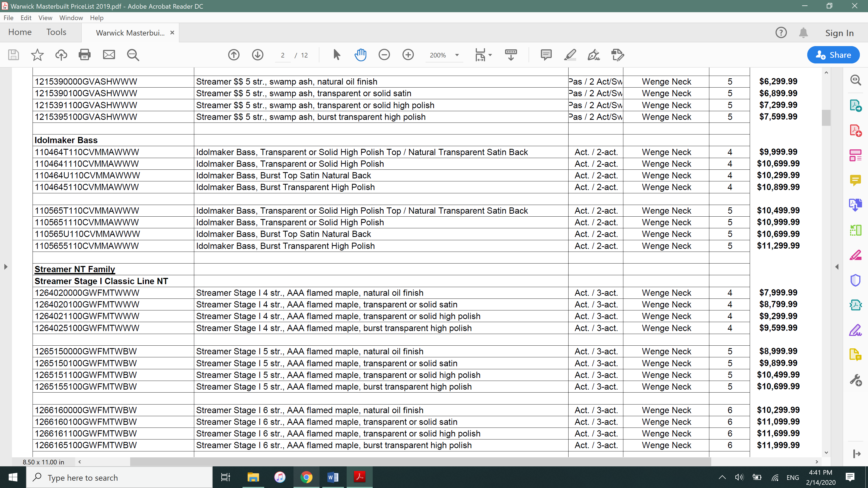Screen dimensions: 868x488
Task: Switch to the Home tab
Action: [20, 32]
